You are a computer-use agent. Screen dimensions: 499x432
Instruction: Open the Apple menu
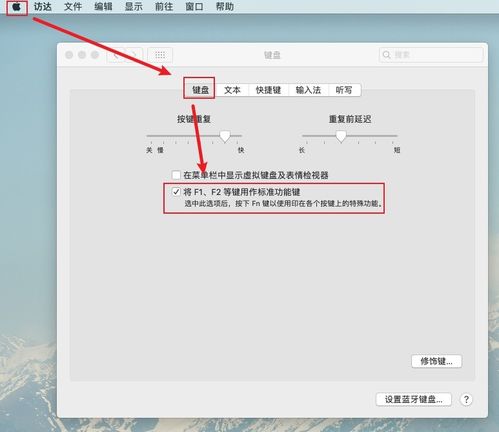coord(17,7)
